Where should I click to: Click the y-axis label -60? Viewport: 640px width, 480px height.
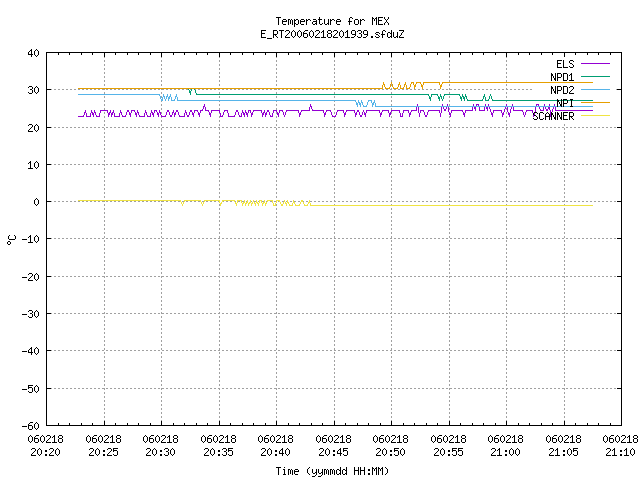pyautogui.click(x=31, y=426)
